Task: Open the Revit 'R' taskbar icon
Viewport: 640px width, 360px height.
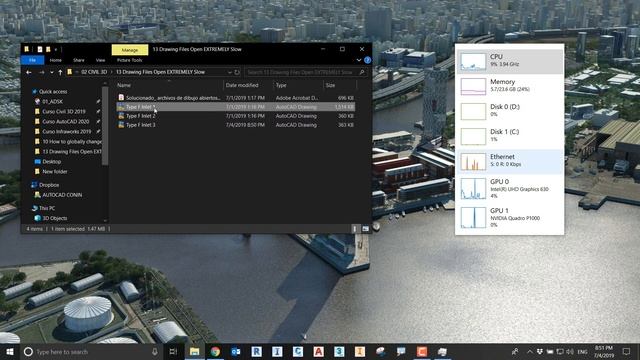Action: tap(256, 351)
